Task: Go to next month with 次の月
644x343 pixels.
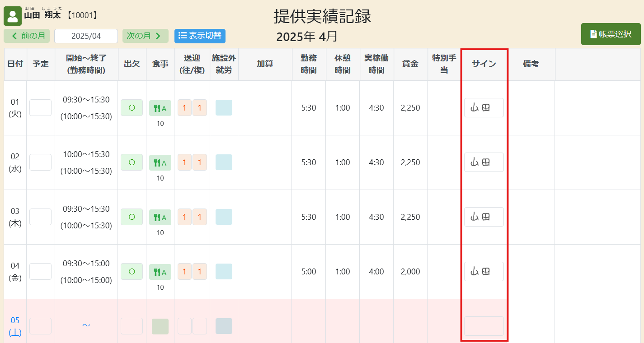Action: pyautogui.click(x=145, y=36)
